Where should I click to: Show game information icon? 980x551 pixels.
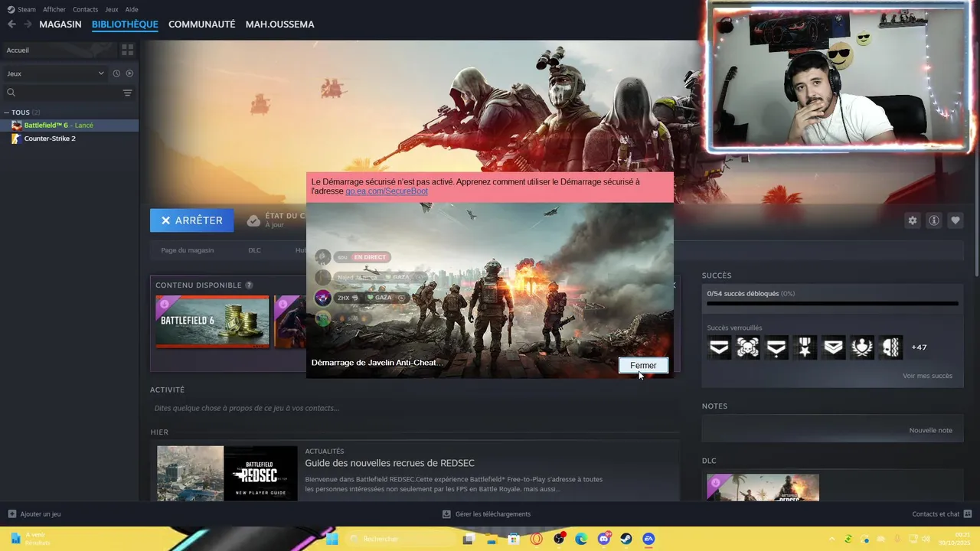coord(934,220)
